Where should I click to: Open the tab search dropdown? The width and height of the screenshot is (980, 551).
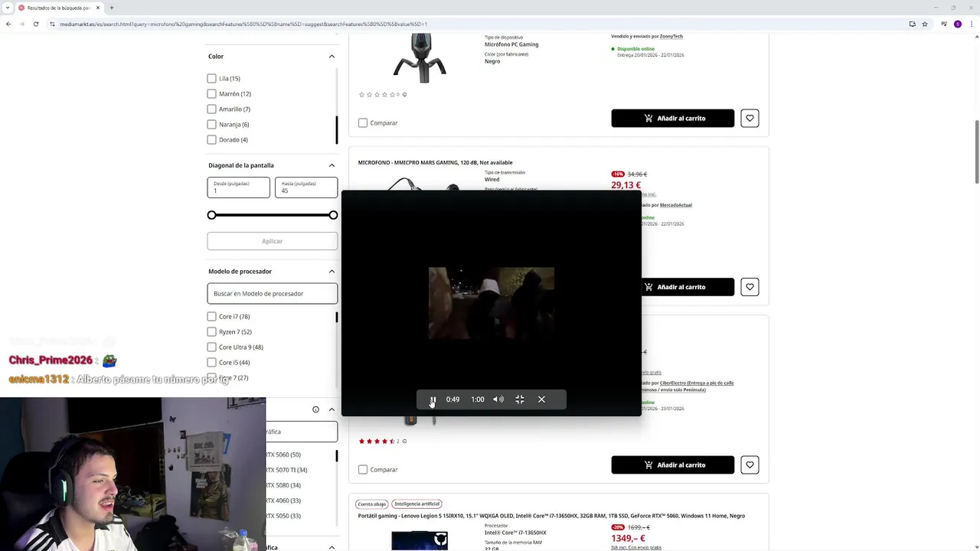(x=8, y=8)
